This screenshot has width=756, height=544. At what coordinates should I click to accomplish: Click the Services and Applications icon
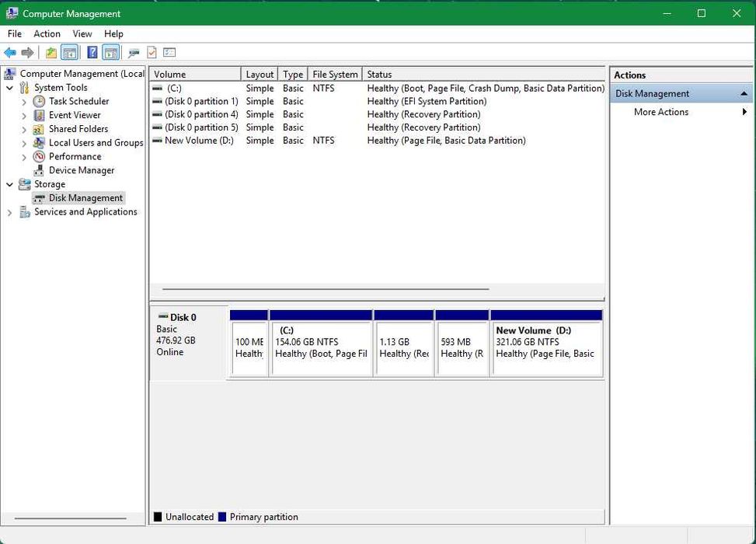point(25,212)
